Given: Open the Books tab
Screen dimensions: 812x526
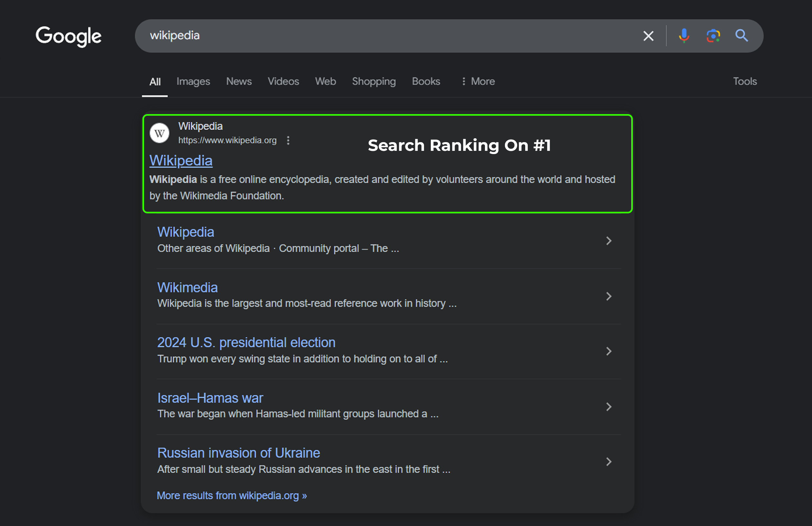Looking at the screenshot, I should (x=426, y=82).
